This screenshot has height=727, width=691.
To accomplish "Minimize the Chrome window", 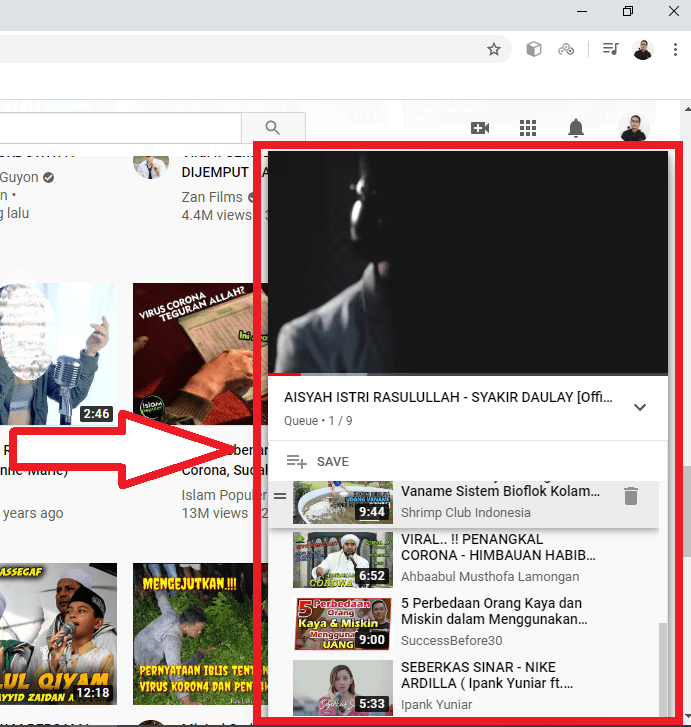I will click(582, 11).
